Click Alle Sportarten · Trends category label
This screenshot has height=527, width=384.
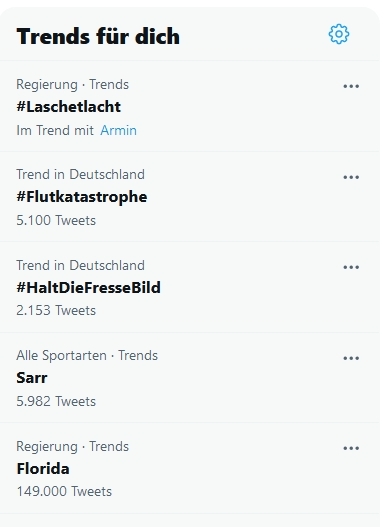tap(87, 356)
